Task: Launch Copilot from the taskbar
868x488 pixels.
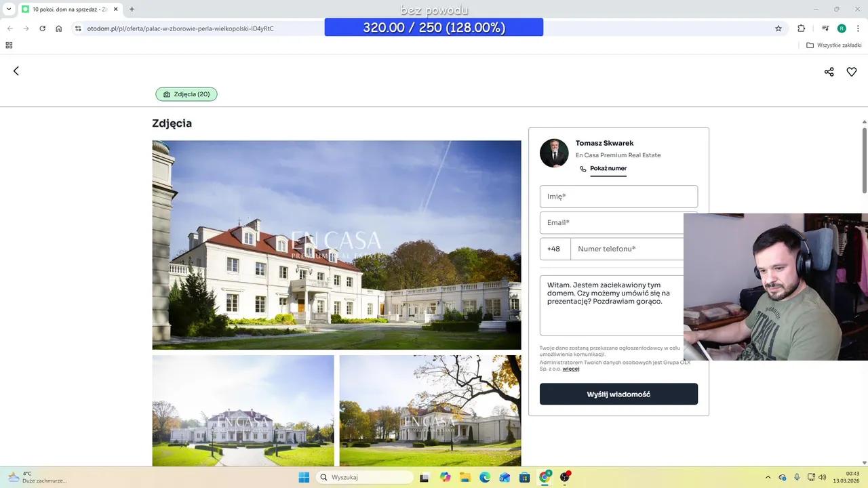Action: pos(445,477)
